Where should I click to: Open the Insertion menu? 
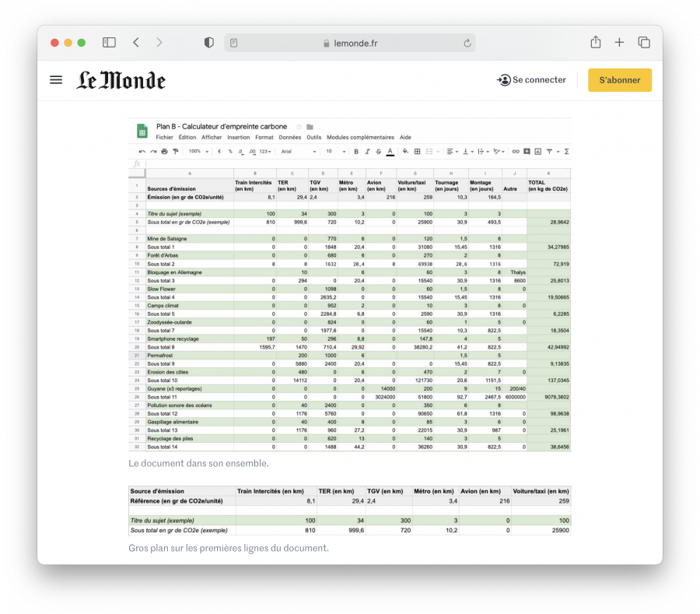pos(239,137)
